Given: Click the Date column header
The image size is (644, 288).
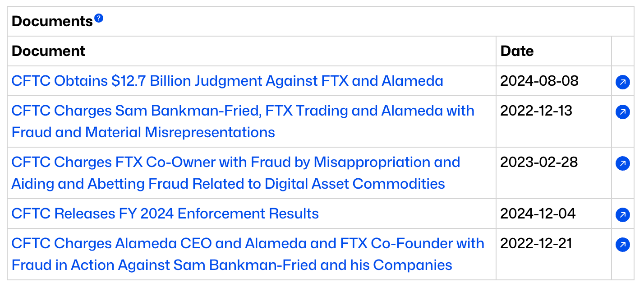Looking at the screenshot, I should (517, 51).
